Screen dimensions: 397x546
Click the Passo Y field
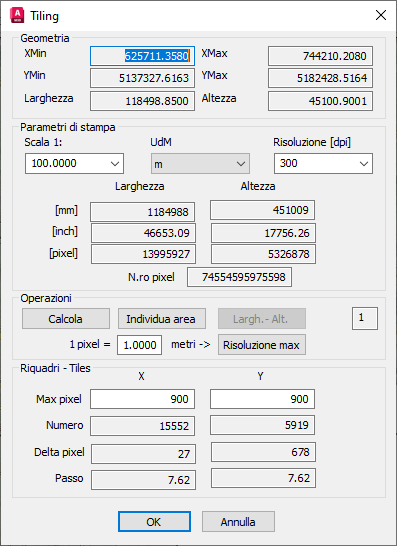[x=264, y=478]
